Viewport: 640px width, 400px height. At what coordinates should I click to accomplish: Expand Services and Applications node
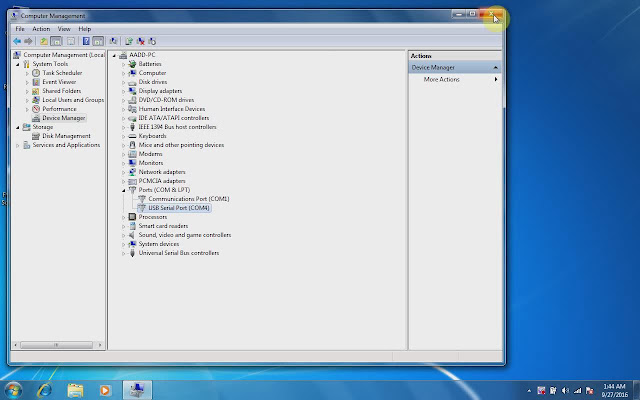point(17,145)
